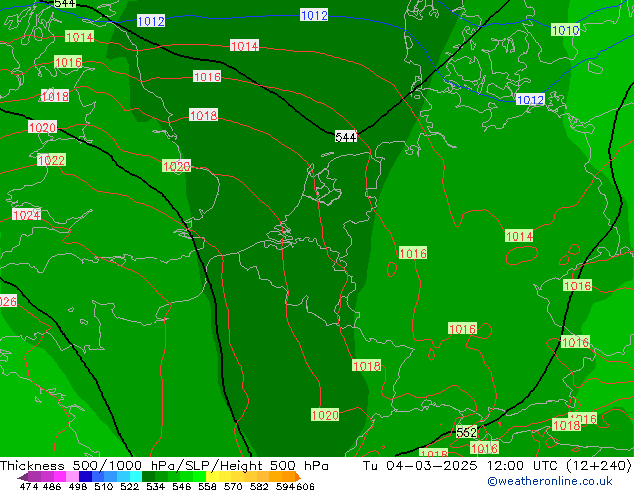Click the red 1022 pressure label
The image size is (634, 490).
51,160
